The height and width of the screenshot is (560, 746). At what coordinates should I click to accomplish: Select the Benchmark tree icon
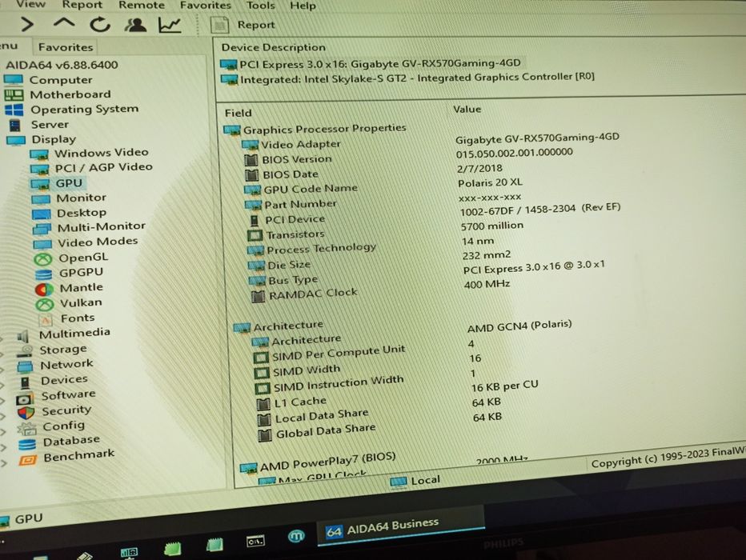(x=27, y=460)
